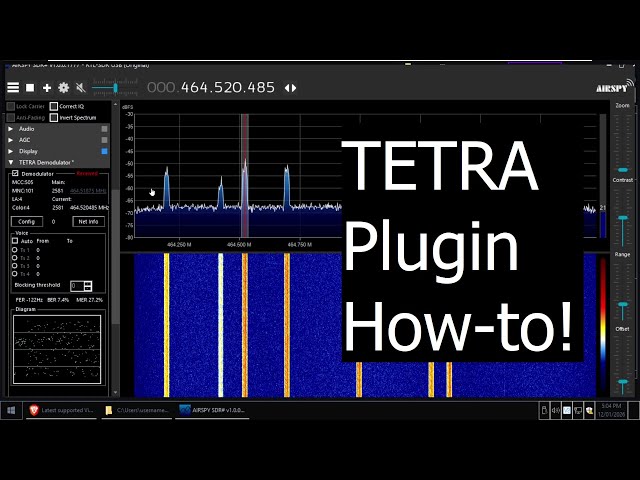Click the grey square beside AGC

click(104, 140)
